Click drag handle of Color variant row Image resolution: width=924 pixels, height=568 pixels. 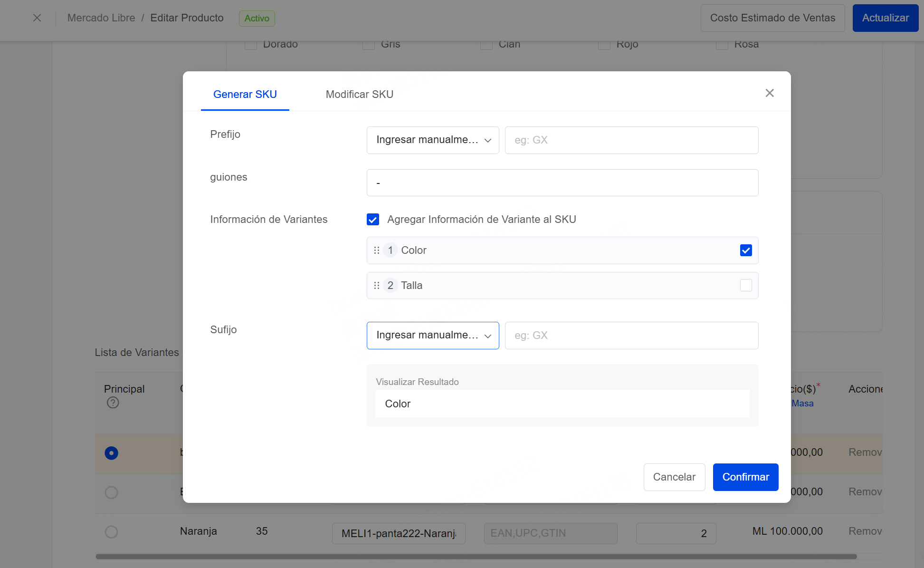tap(377, 250)
